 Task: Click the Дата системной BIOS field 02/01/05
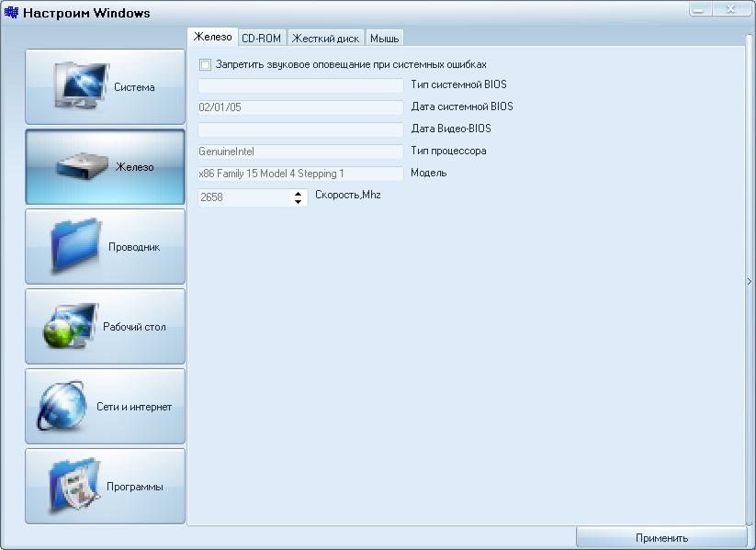coord(300,107)
